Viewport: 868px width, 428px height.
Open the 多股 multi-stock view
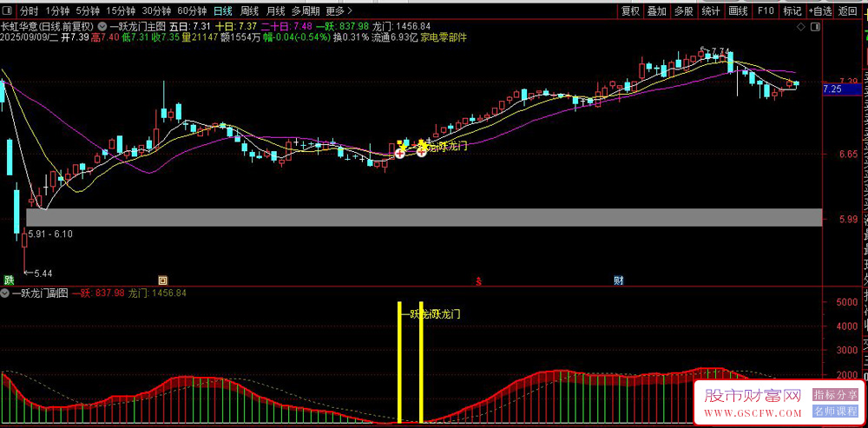click(x=684, y=10)
